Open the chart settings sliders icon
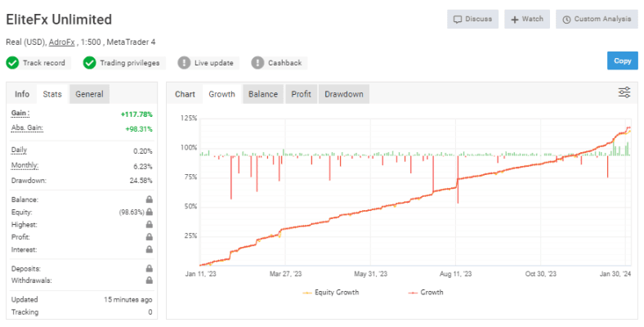The height and width of the screenshot is (327, 644). pos(624,92)
